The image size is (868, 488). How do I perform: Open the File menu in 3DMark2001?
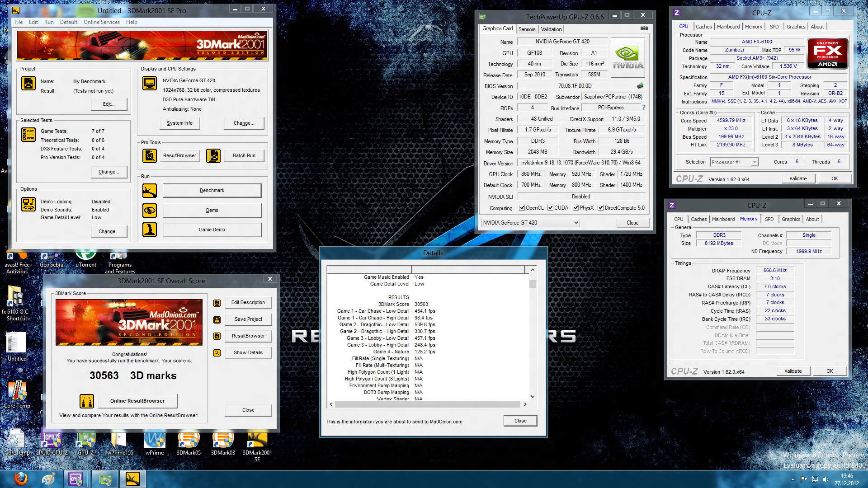point(19,22)
